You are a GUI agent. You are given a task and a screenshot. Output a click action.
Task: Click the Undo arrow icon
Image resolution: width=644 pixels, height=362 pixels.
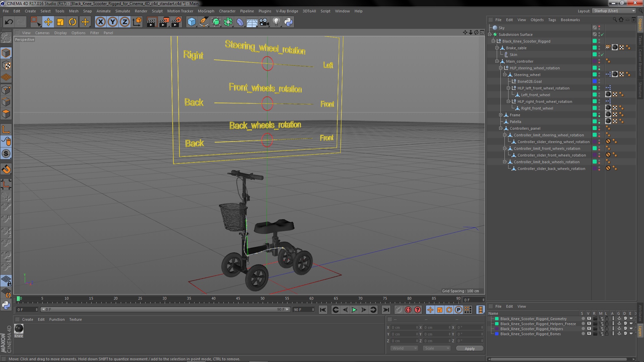point(9,22)
